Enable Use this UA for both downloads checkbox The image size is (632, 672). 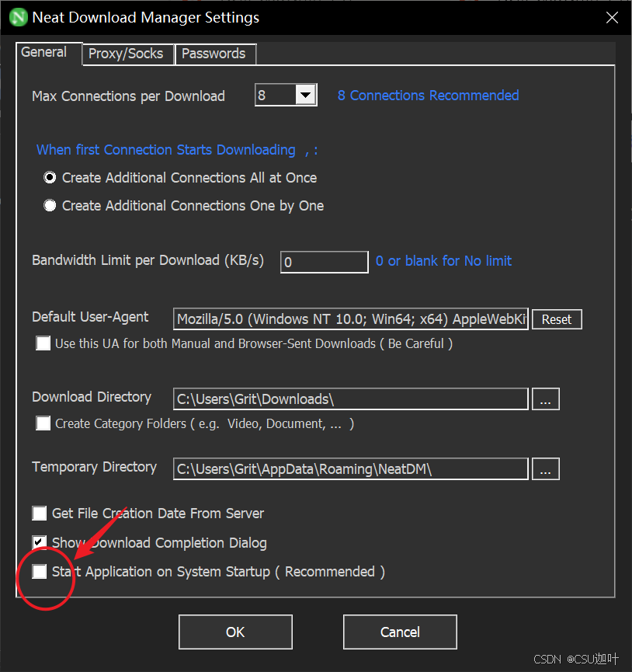[43, 343]
